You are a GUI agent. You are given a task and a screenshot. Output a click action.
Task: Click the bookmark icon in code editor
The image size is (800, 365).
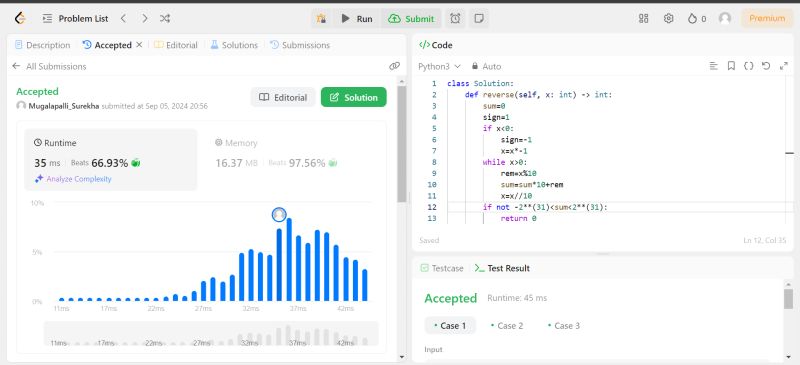coord(731,66)
